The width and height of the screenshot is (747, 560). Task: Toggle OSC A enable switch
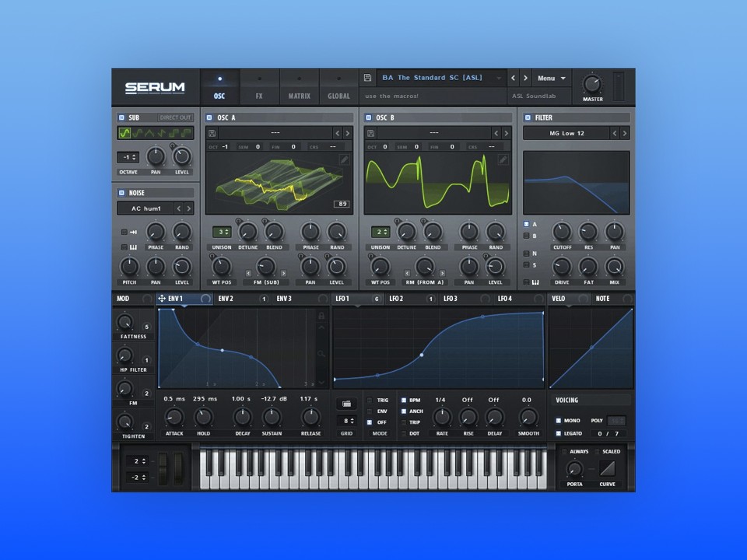coord(209,117)
